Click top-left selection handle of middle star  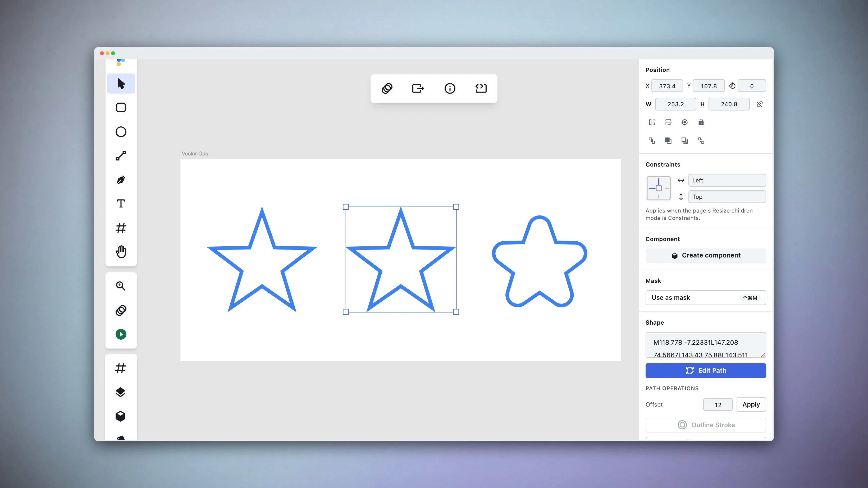click(346, 207)
